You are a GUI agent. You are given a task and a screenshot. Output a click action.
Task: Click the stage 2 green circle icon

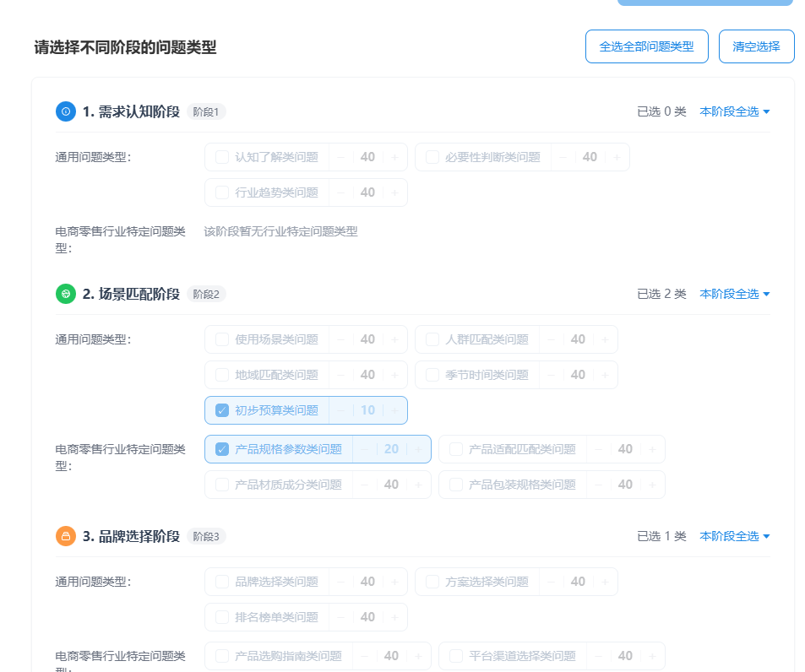point(66,294)
